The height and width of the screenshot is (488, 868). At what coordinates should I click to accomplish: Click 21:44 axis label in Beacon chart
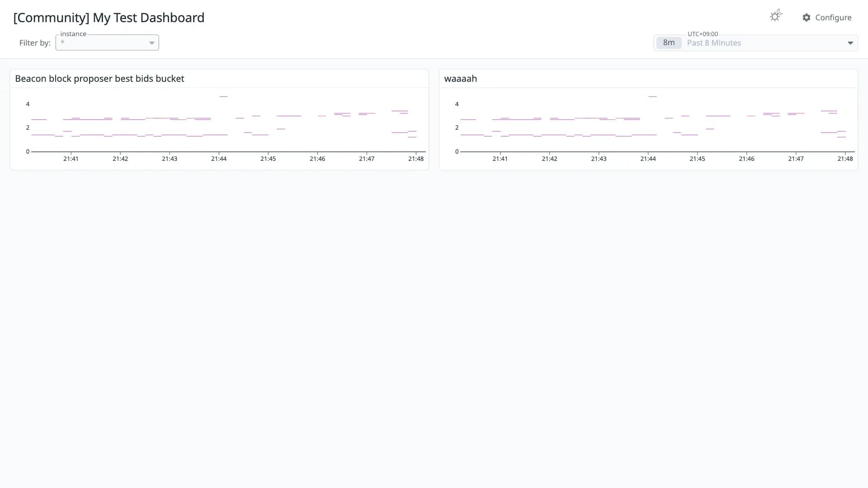pyautogui.click(x=219, y=159)
